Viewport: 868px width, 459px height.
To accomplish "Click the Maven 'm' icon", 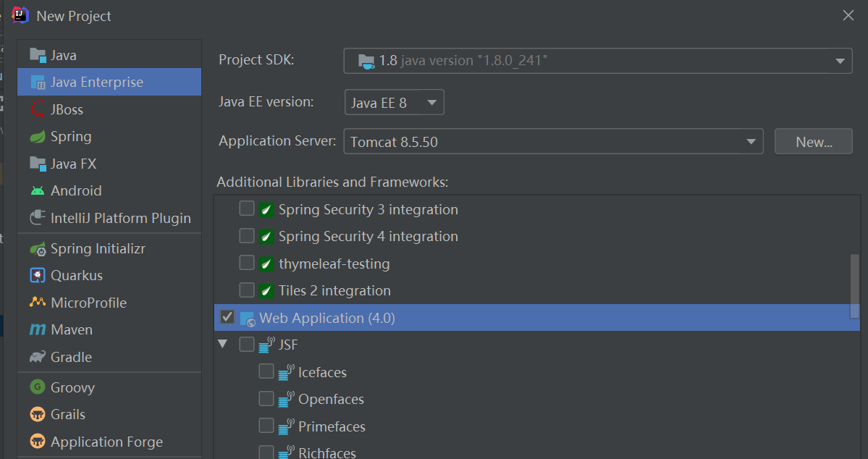I will [38, 329].
